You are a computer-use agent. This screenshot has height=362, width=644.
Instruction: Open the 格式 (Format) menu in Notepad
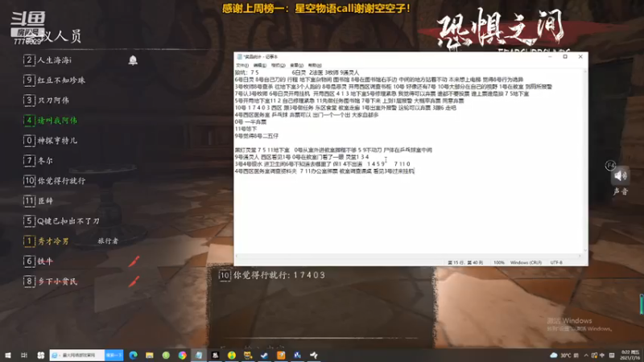[278, 65]
